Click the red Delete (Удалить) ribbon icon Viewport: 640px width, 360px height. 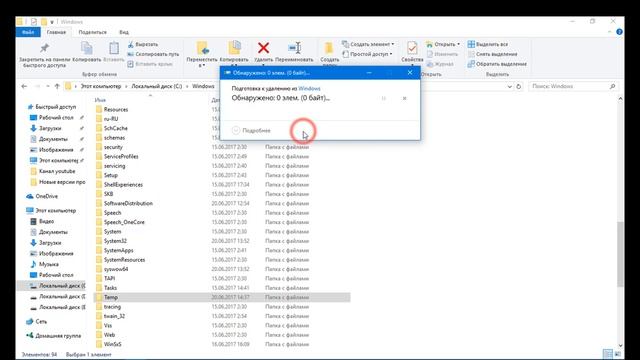coord(263,48)
